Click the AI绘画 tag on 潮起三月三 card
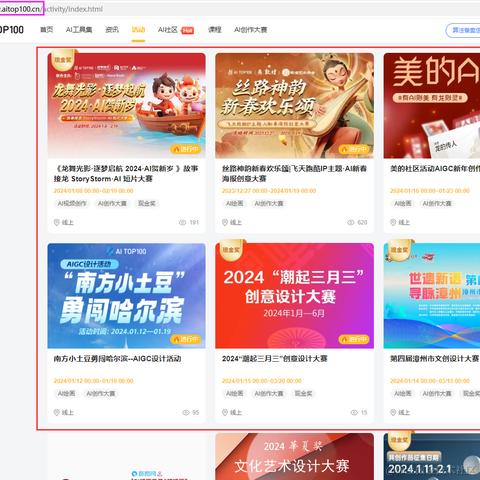480x480 pixels. tap(235, 394)
